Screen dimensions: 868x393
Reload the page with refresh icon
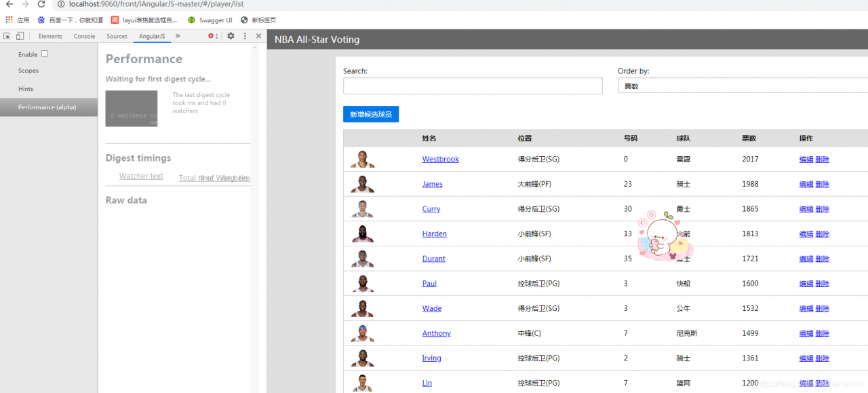pyautogui.click(x=41, y=4)
